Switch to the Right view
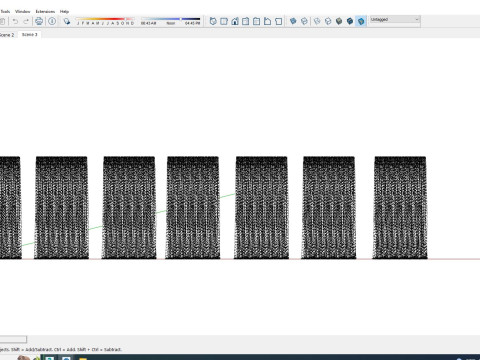Viewport: 480px width, 360px height. [x=246, y=21]
